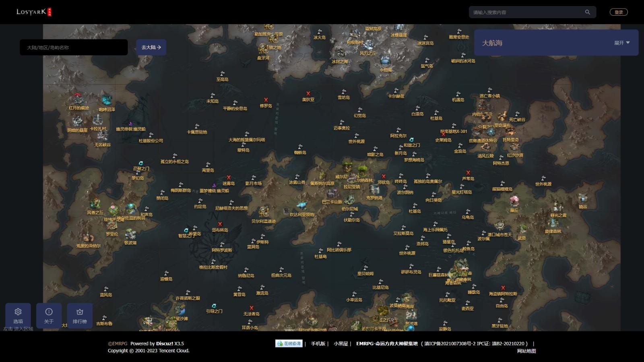644x362 pixels.
Task: Click the 引导之门 gate swirl icon
Action: [214, 306]
